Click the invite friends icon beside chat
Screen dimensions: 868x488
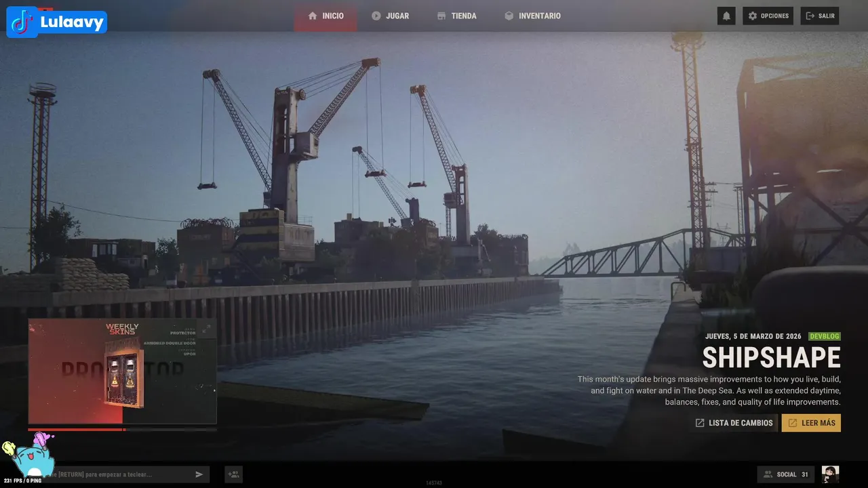pos(233,474)
